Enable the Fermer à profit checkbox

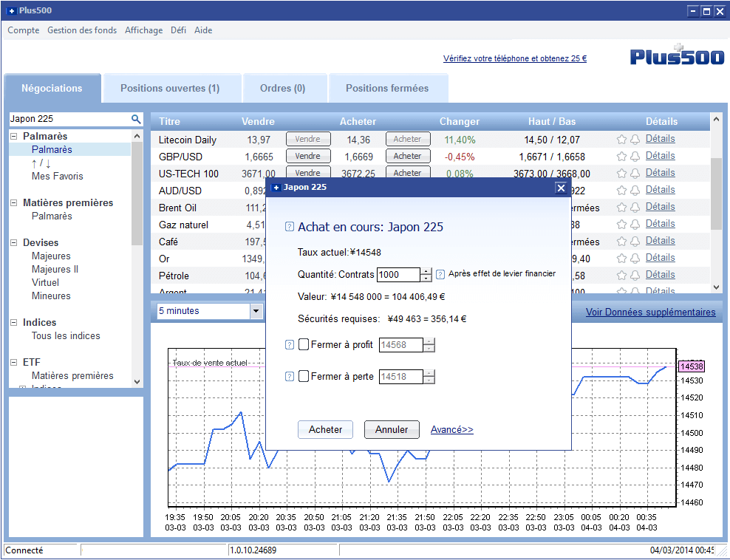click(x=304, y=344)
